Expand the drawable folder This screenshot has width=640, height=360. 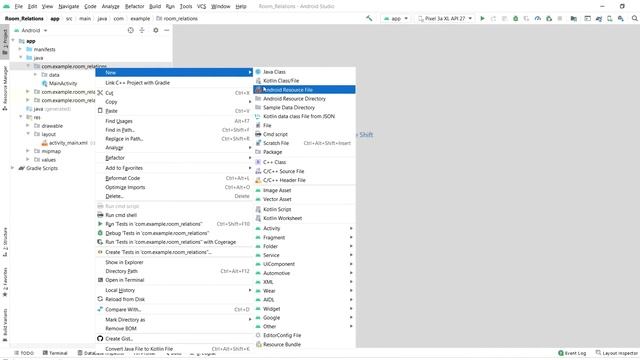28,125
